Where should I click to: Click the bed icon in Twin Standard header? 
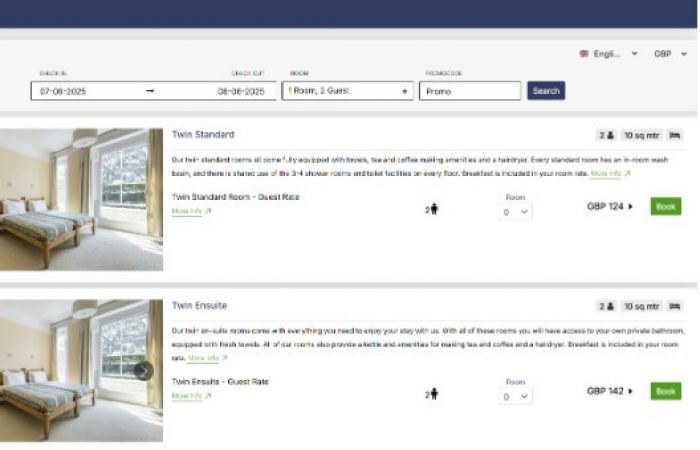[675, 135]
